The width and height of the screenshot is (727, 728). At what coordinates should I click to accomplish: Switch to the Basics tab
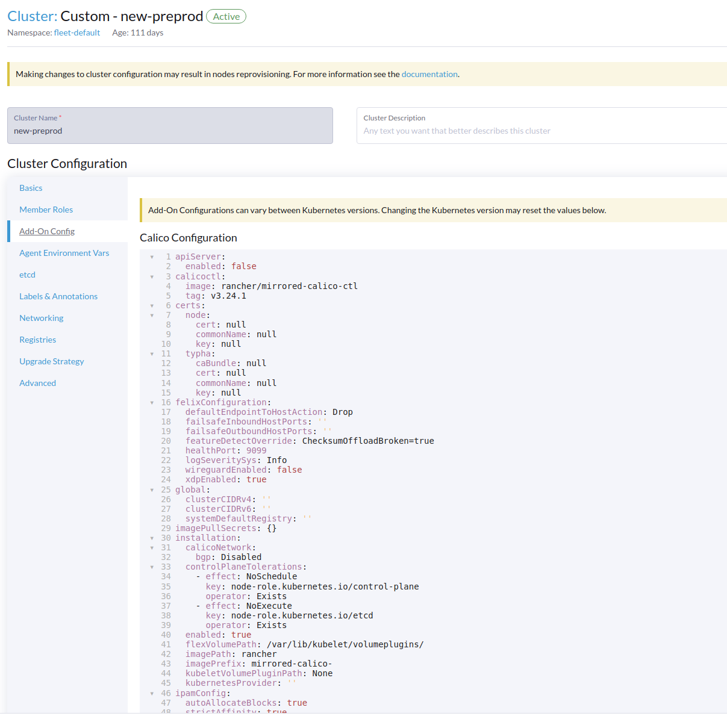[x=31, y=187]
